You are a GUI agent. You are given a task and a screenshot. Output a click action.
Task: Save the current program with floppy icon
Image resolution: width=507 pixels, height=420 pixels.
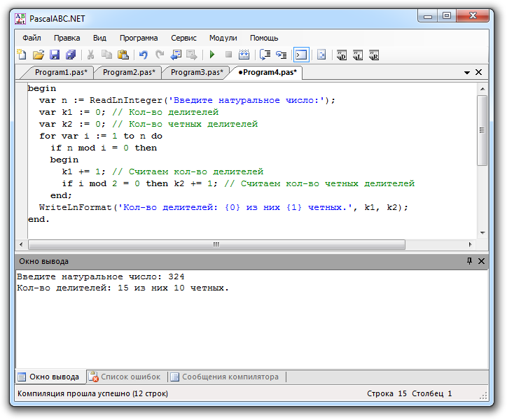pyautogui.click(x=55, y=55)
